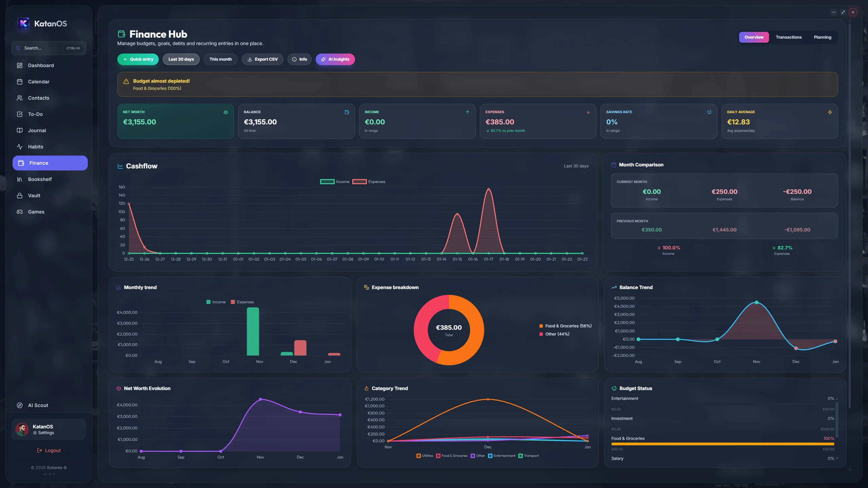Select the To-Do icon in sidebar

click(x=20, y=114)
